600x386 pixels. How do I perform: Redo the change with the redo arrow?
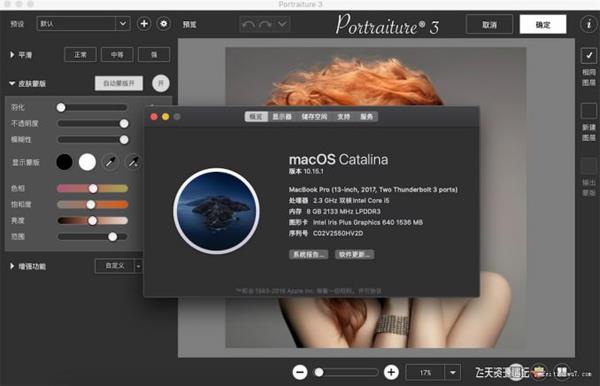click(266, 24)
